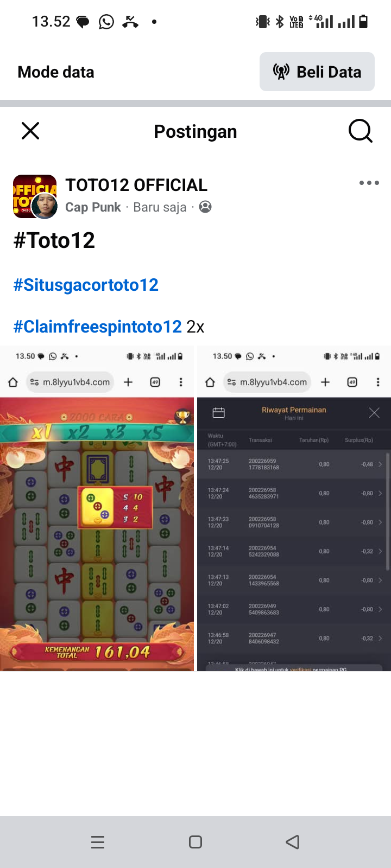Open the #Claimfreespintoto12 hashtag

pos(98,327)
